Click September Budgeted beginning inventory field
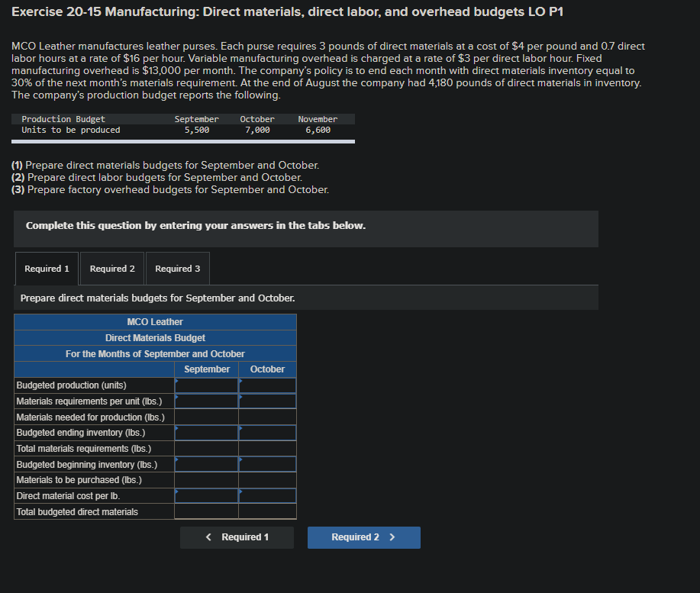The width and height of the screenshot is (700, 593). point(206,464)
